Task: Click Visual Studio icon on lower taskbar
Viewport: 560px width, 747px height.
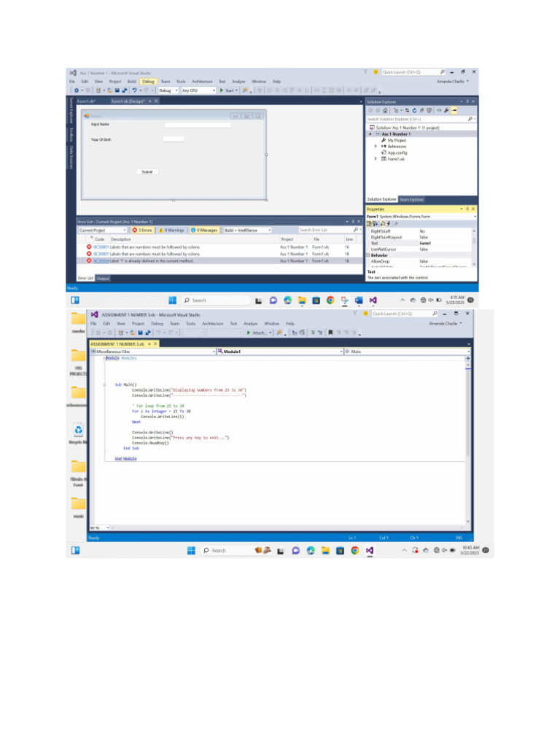Action: coord(370,550)
